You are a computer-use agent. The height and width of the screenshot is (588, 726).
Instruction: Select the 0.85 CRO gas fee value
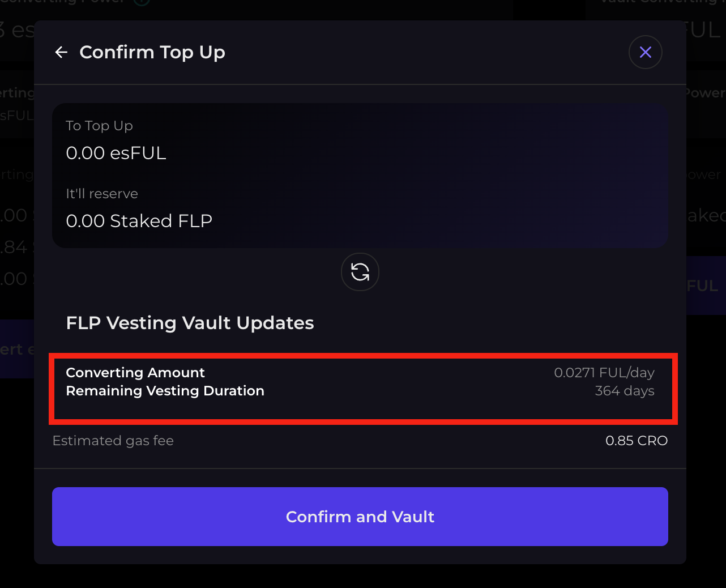point(636,441)
